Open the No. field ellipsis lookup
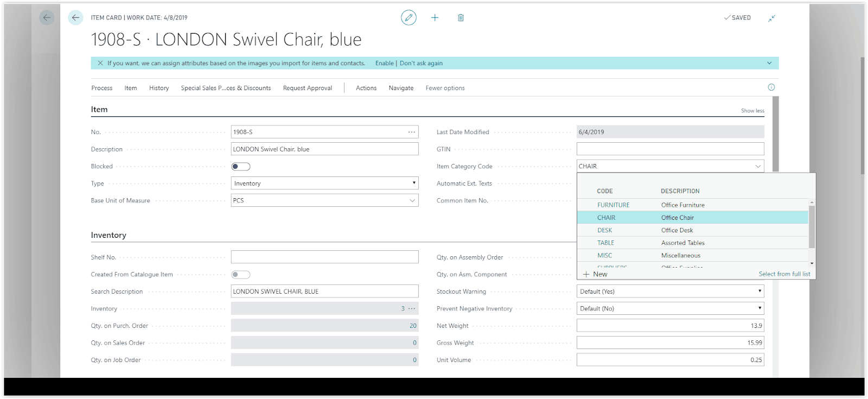The image size is (868, 399). [x=412, y=132]
